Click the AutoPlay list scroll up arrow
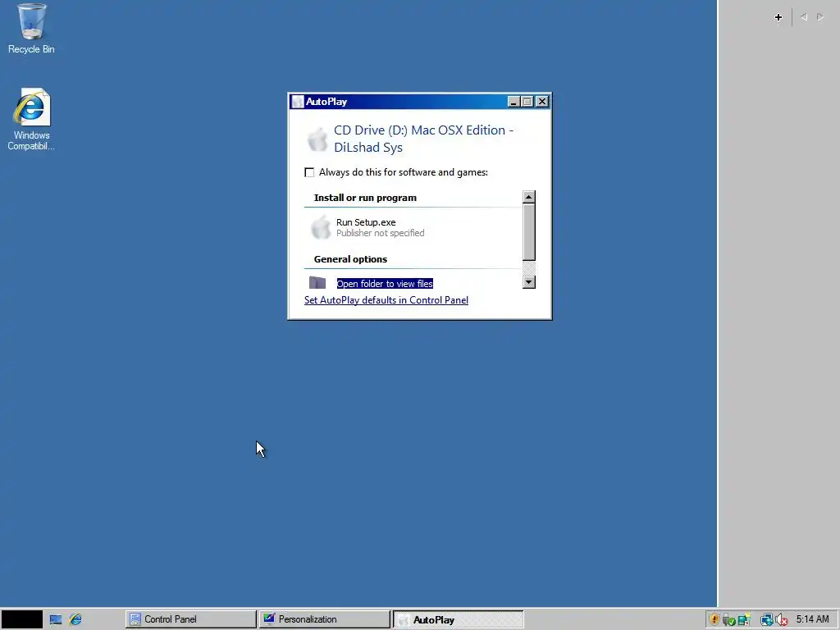The width and height of the screenshot is (840, 630). [529, 197]
